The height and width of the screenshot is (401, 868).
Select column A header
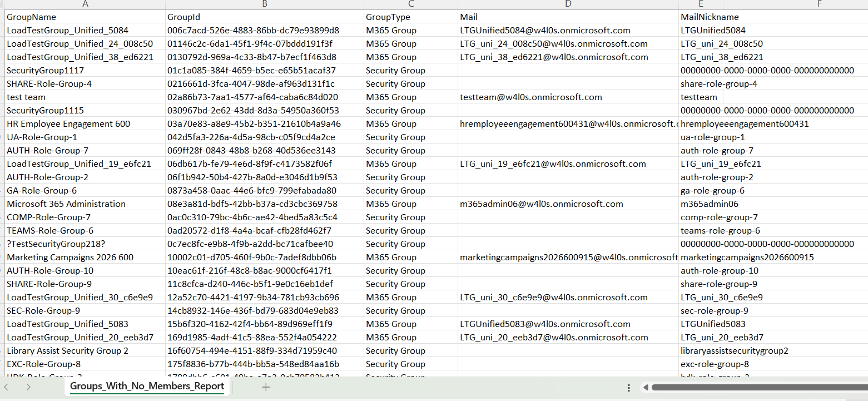[x=85, y=4]
